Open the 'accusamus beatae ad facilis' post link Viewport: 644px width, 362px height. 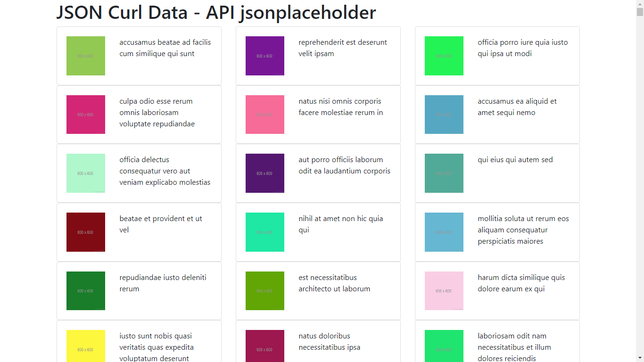click(165, 48)
